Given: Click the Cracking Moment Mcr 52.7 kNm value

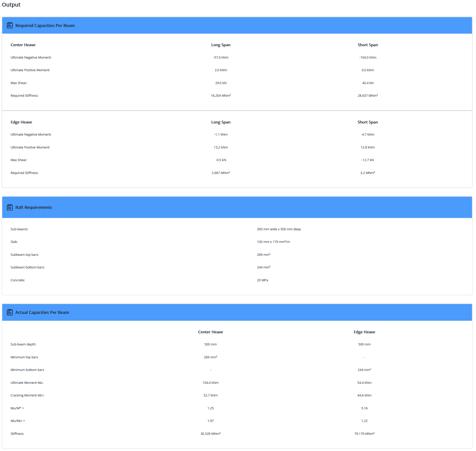Looking at the screenshot, I should [x=210, y=395].
